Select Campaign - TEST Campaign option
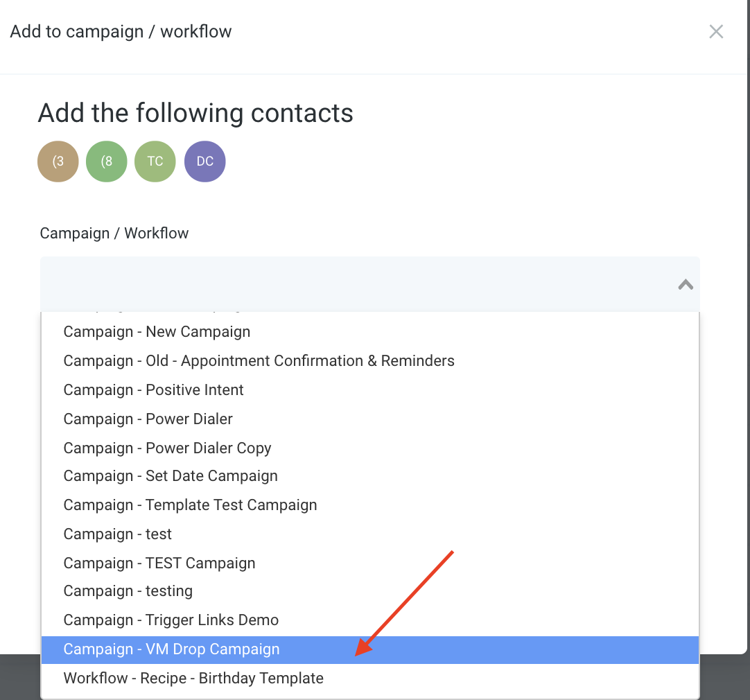Viewport: 750px width, 700px height. tap(369, 563)
